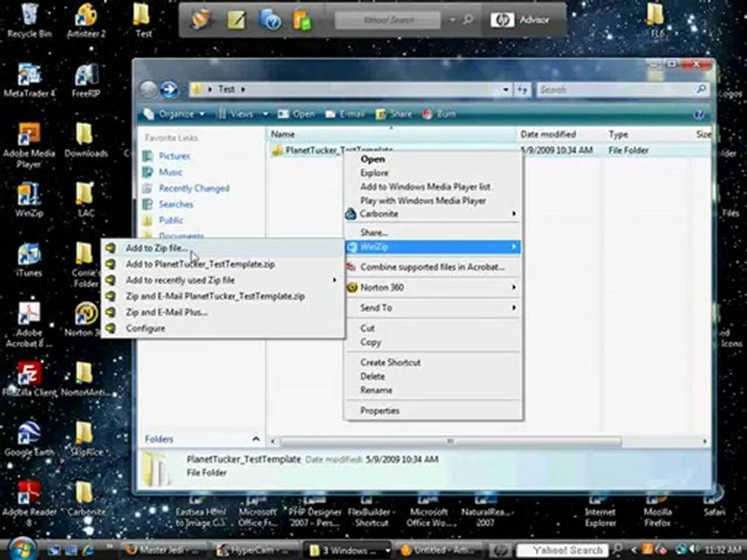The image size is (747, 560).
Task: Open the Views dropdown in toolbar
Action: click(242, 114)
